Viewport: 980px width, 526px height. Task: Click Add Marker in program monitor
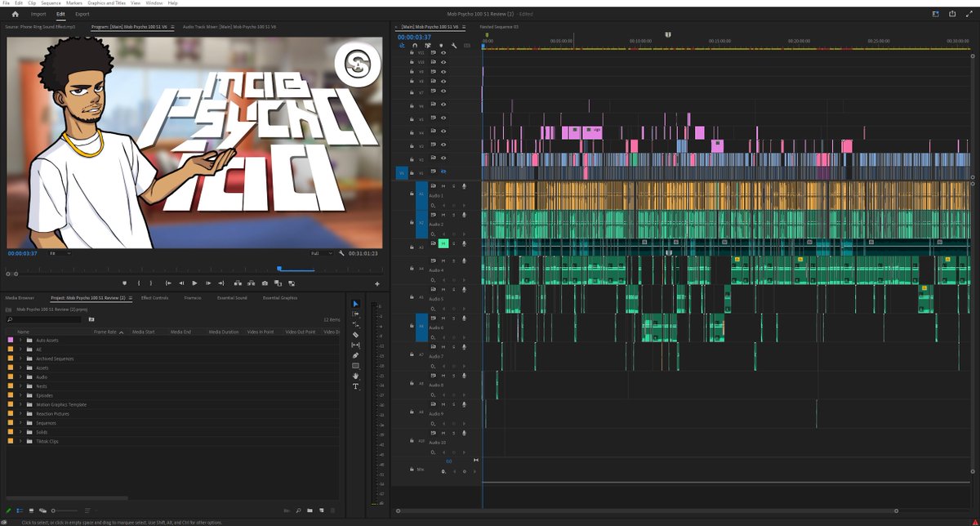tap(124, 283)
